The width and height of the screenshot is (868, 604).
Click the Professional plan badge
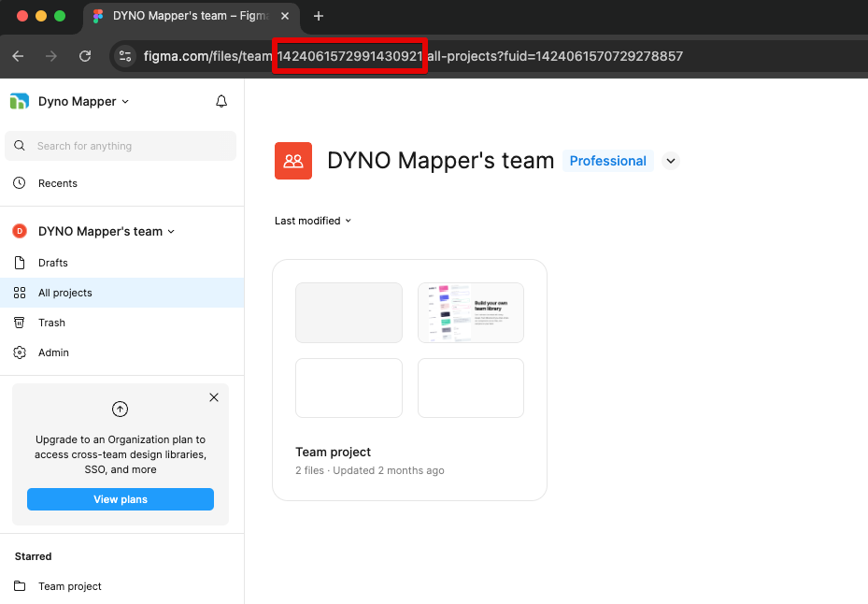pyautogui.click(x=608, y=161)
